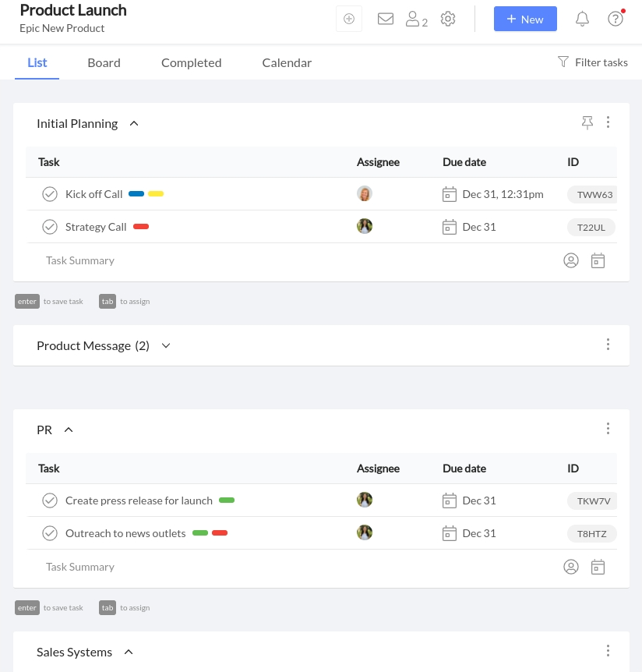Expand the Product Message section

[165, 345]
